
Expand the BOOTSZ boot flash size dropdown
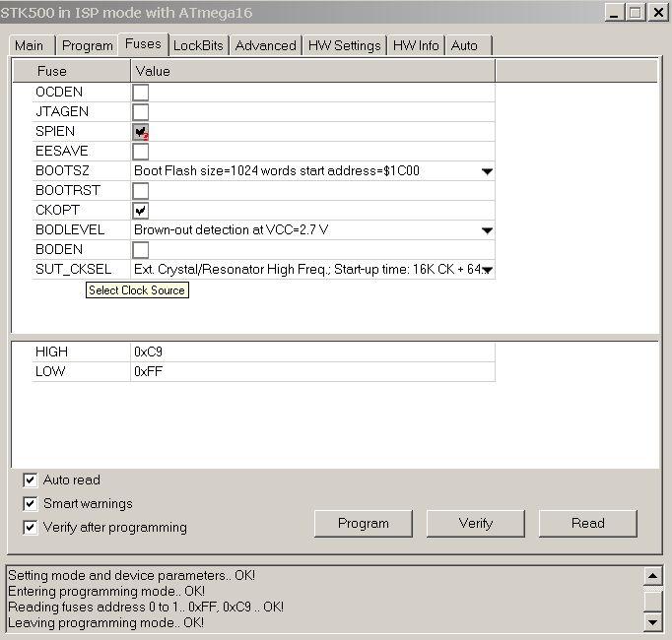487,171
